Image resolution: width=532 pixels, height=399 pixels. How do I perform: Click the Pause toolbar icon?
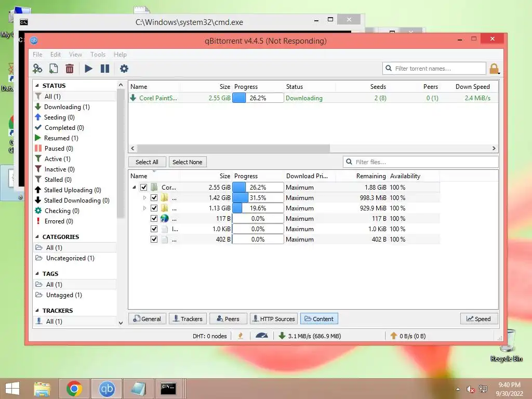tap(105, 69)
